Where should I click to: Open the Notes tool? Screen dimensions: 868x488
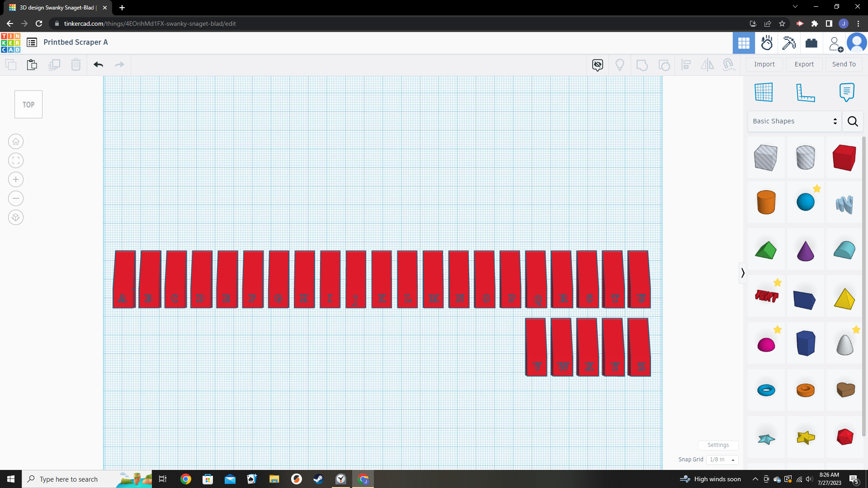847,92
